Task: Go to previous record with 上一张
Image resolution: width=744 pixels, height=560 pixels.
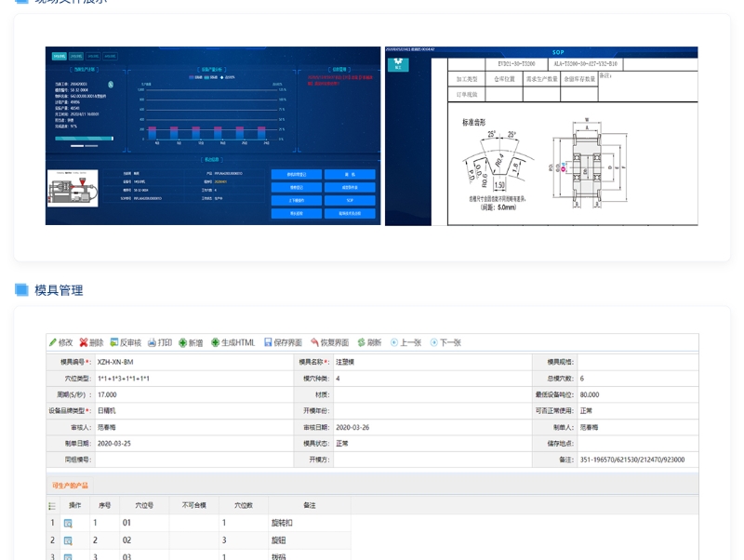Action: coord(405,342)
